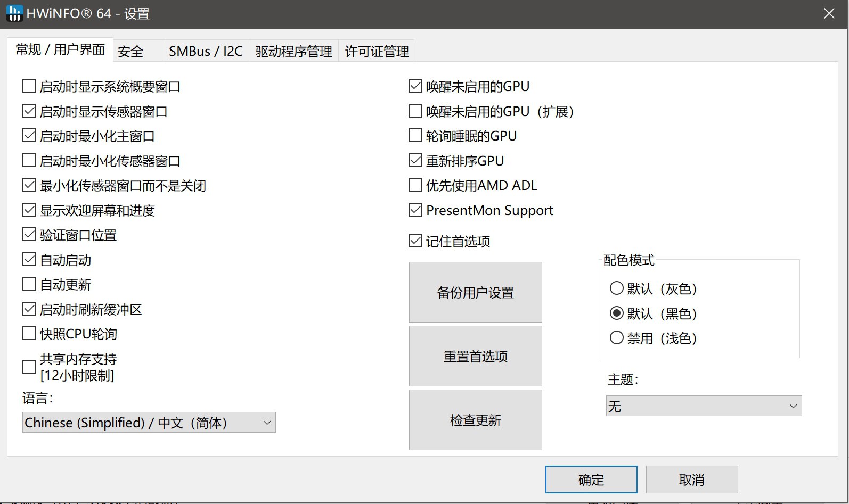Viewport: 849px width, 504px height.
Task: Open the 主题 theme dropdown
Action: click(704, 407)
